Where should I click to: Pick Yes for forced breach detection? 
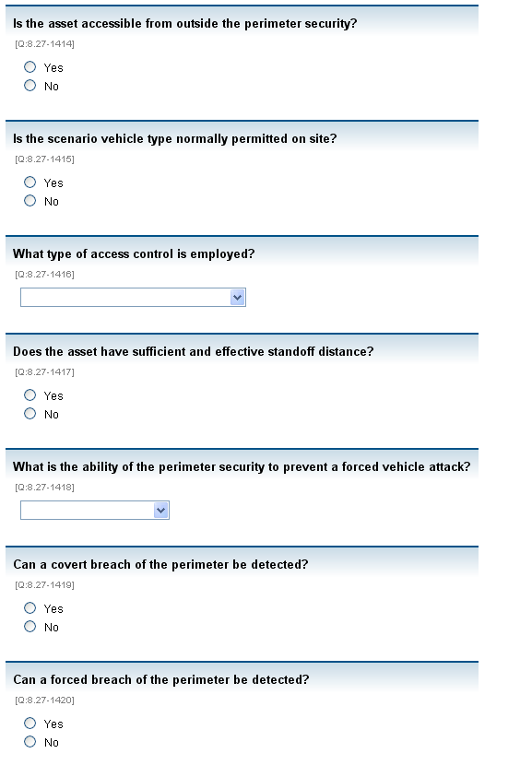[x=30, y=723]
